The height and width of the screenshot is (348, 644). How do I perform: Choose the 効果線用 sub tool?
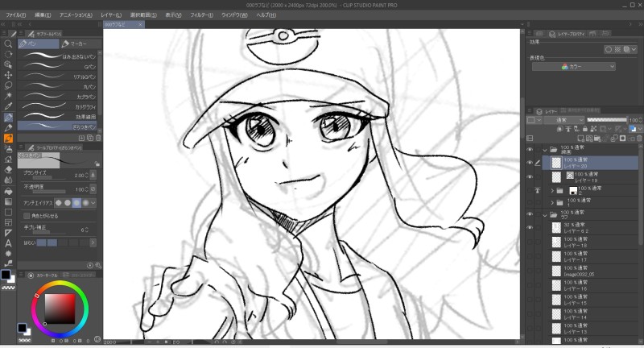57,116
